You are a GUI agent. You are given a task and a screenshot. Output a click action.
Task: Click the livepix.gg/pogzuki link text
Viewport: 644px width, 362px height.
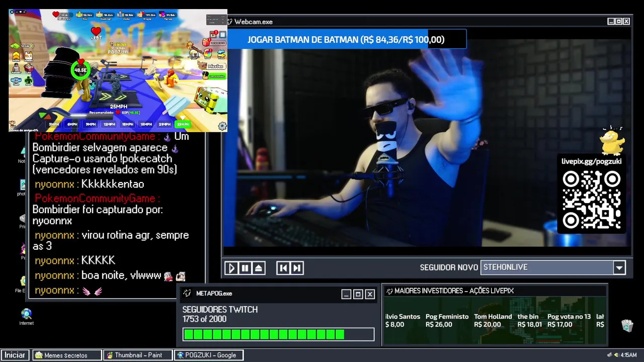(592, 161)
